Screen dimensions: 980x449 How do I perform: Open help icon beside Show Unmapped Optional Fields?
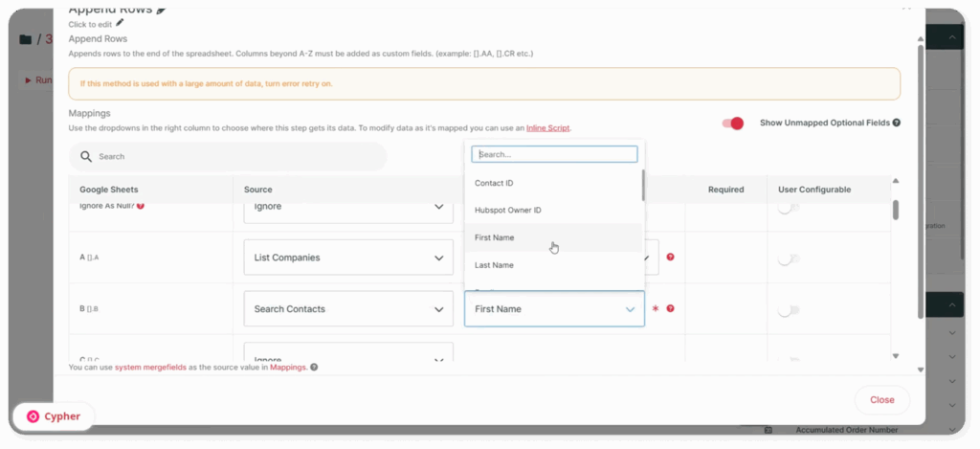point(896,123)
